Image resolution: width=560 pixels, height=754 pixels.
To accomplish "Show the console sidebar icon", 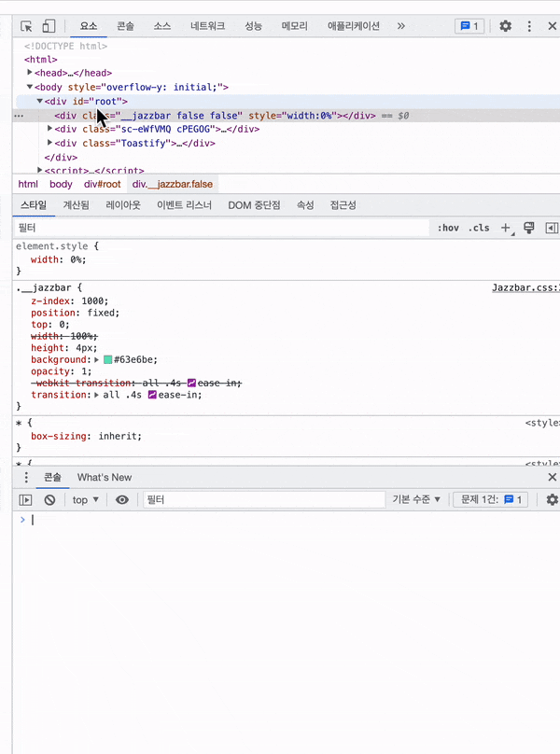I will 25,500.
